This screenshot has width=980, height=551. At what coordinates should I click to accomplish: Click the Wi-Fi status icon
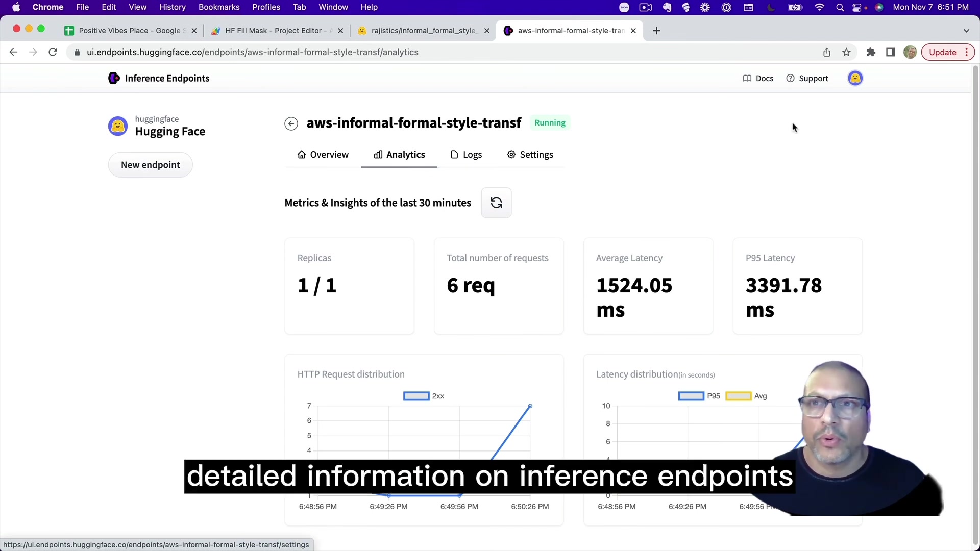(x=819, y=7)
